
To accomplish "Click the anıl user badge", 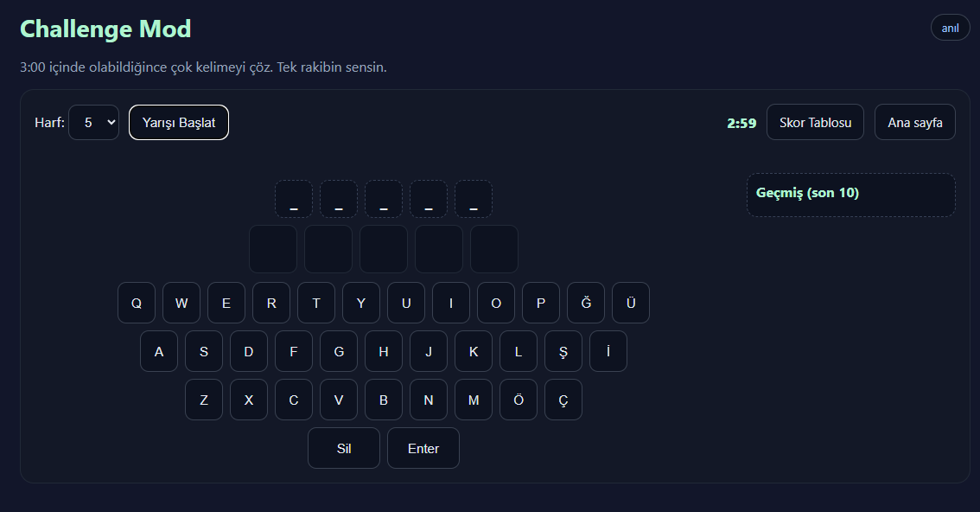I will tap(950, 29).
